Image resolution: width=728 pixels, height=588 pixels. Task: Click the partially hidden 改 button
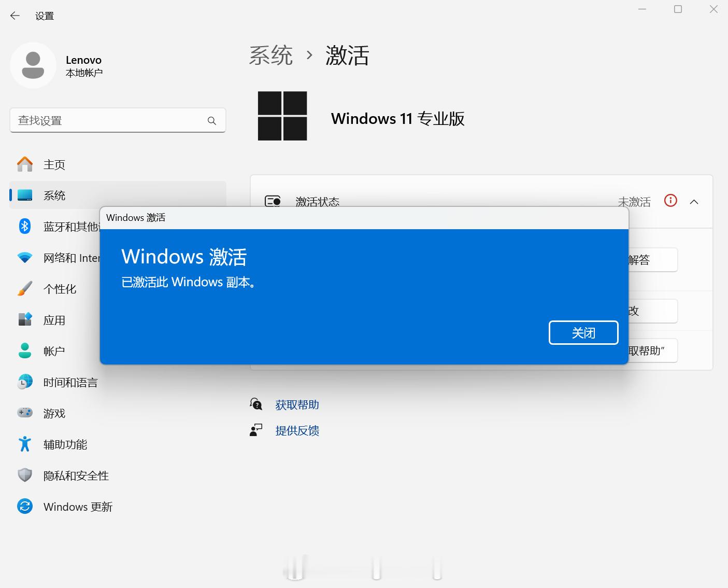click(653, 311)
